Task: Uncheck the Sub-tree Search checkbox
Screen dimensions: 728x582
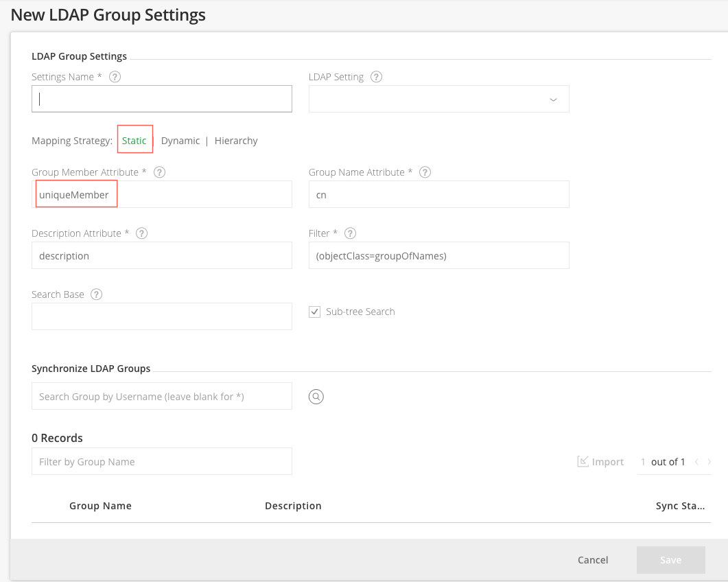Action: [x=314, y=312]
